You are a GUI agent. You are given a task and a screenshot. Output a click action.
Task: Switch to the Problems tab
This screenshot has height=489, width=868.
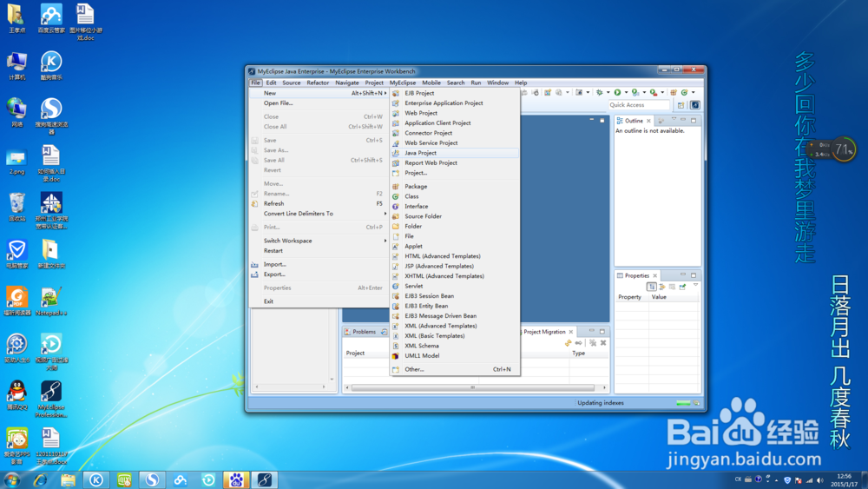[x=364, y=332]
